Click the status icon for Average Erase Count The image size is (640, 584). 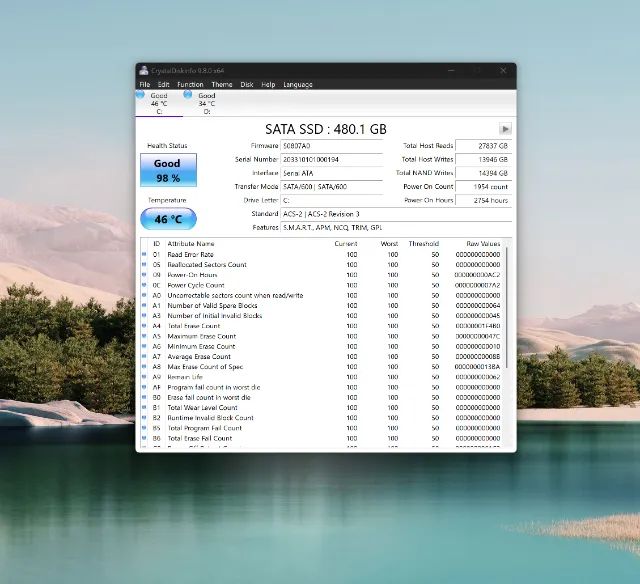point(144,356)
